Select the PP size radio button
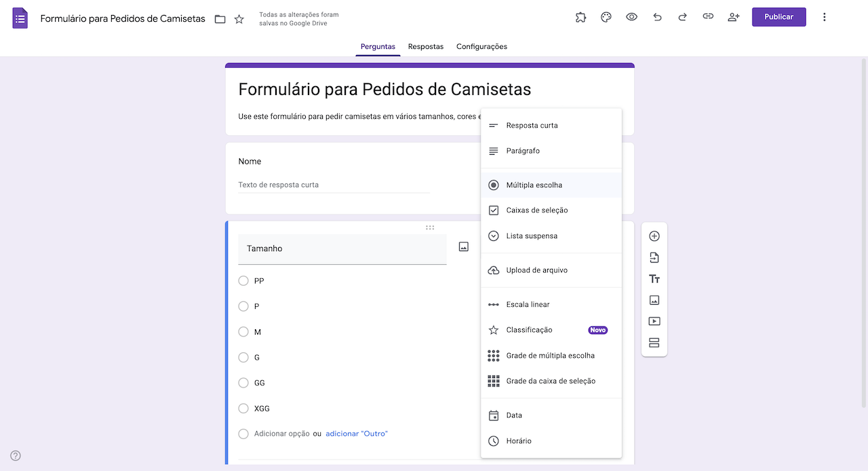 [x=243, y=280]
